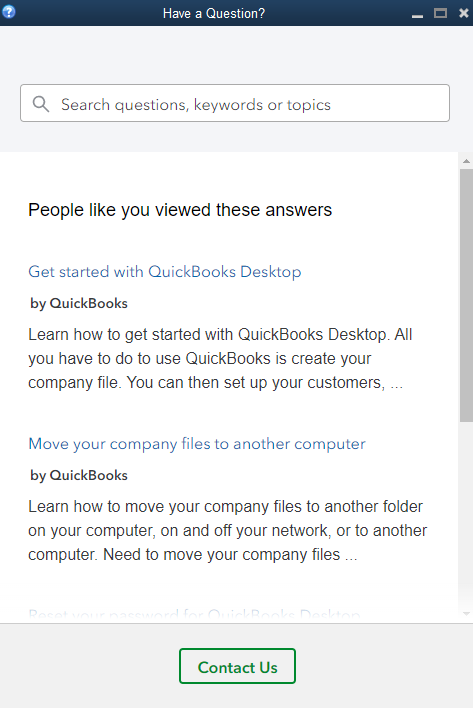Focus the search questions, keywords or topics field
The height and width of the screenshot is (711, 473).
click(x=235, y=103)
